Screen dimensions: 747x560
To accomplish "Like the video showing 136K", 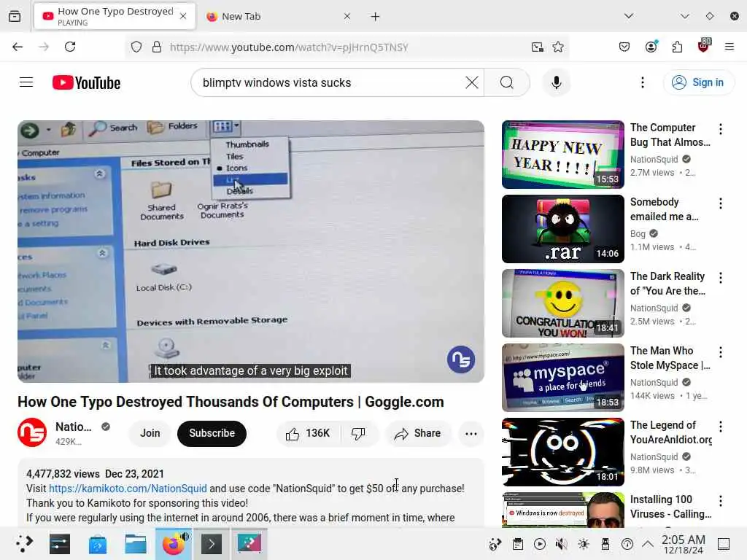I will tap(307, 433).
